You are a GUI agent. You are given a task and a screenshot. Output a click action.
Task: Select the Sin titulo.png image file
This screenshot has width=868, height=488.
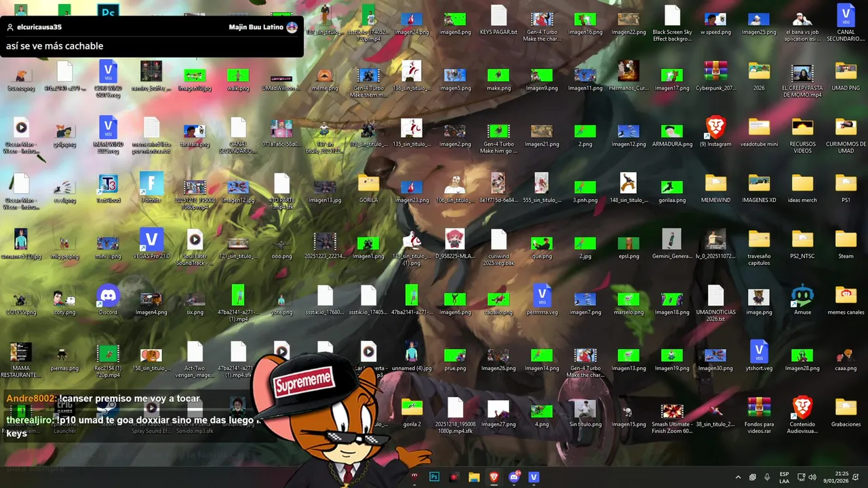[585, 412]
